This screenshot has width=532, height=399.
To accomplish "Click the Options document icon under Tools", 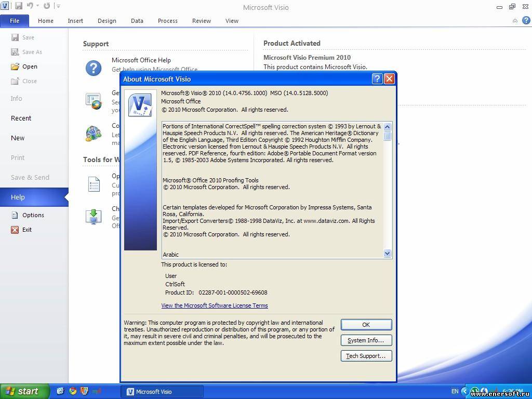I will click(x=94, y=184).
